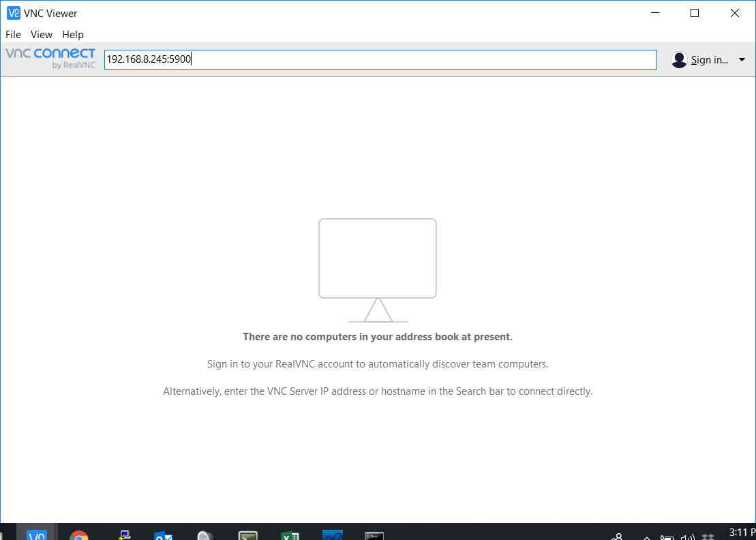Click the clock showing 3:11 PM
Image resolution: width=756 pixels, height=540 pixels.
pos(738,534)
